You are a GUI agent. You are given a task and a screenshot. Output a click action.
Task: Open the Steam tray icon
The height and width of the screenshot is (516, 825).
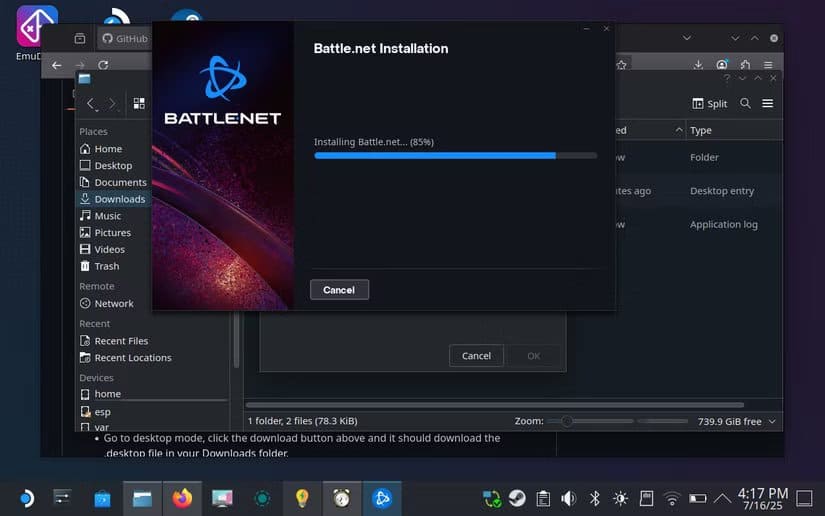point(517,498)
